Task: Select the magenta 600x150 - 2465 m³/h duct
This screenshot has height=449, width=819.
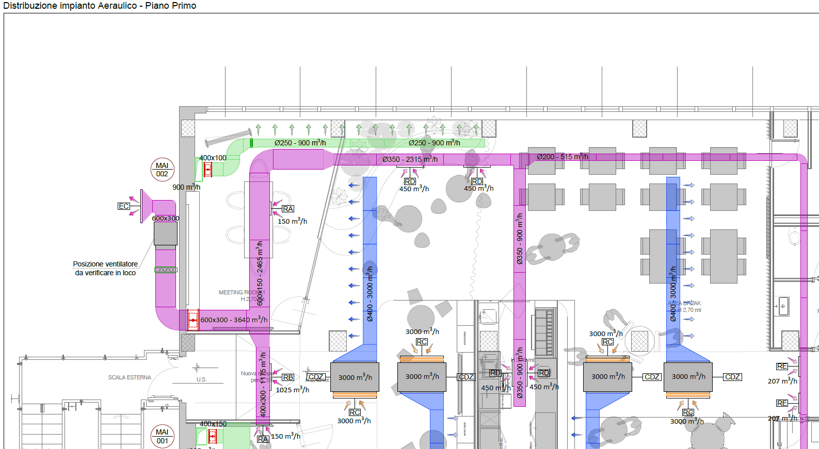Action: [x=259, y=260]
